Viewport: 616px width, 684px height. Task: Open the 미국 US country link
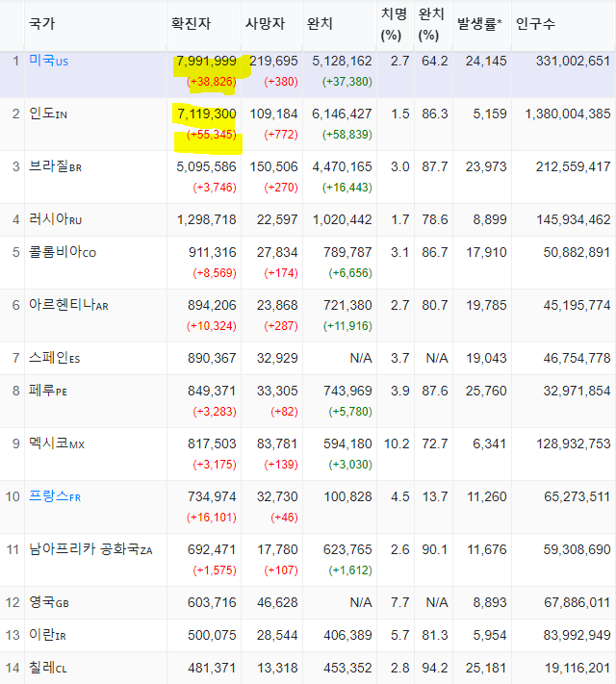[48, 61]
